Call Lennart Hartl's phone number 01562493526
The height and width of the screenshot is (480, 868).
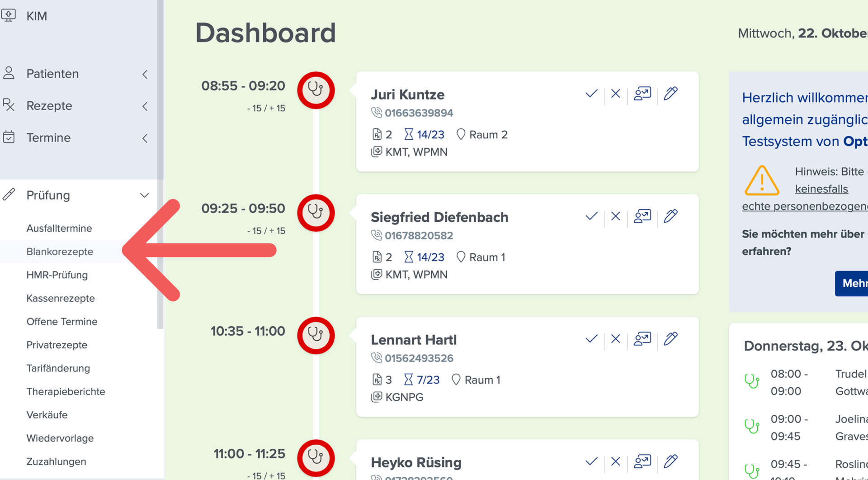click(x=419, y=358)
